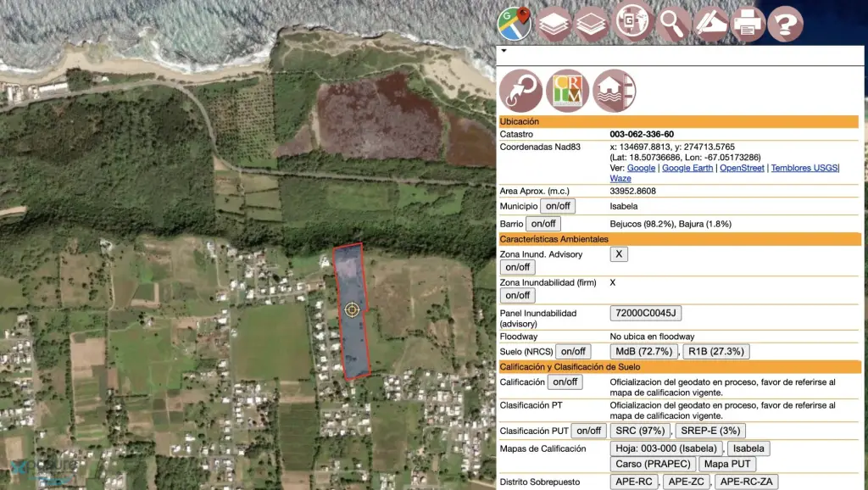Toggle Suelo (NRCS) layer on/off
Screen dimensions: 868x490
pos(573,351)
